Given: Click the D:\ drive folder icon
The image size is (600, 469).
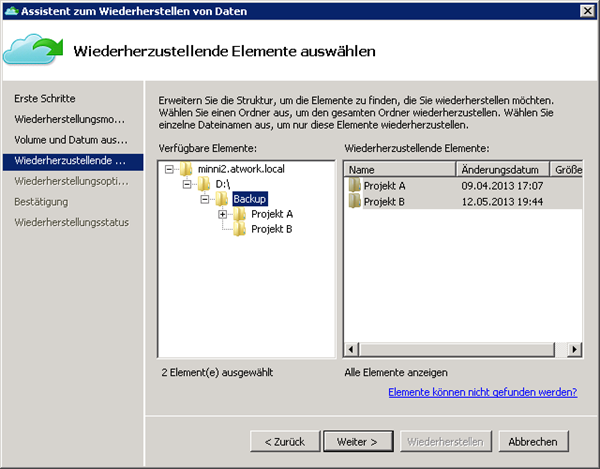Looking at the screenshot, I should tap(204, 184).
